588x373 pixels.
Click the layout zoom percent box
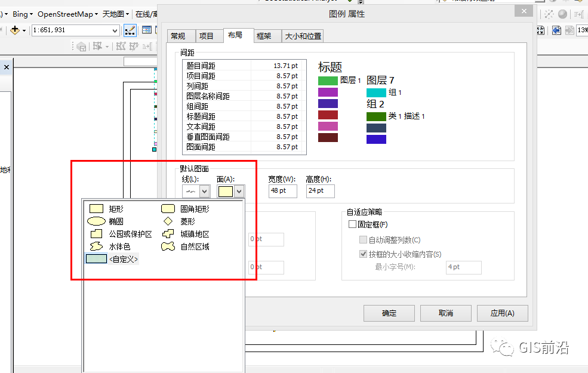(x=582, y=30)
